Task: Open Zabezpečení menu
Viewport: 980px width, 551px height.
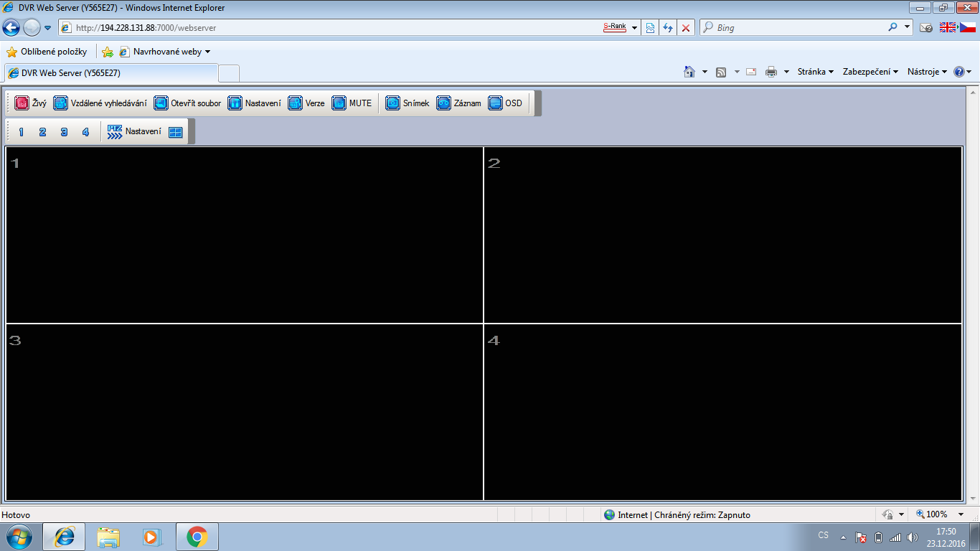Action: tap(871, 72)
